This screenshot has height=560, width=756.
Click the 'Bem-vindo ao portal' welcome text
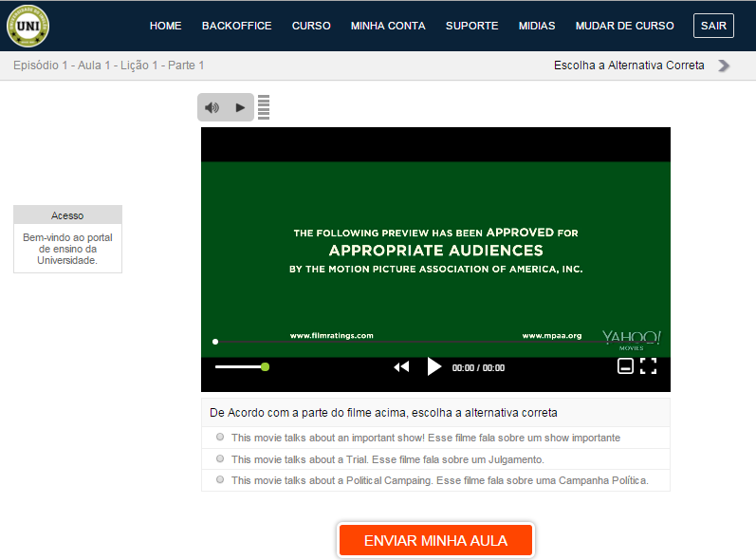coord(67,249)
